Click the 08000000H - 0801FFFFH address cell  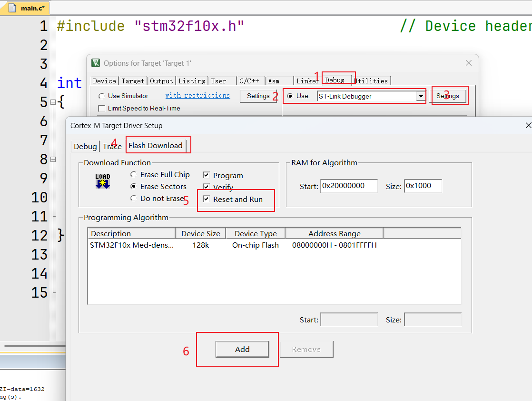point(334,245)
